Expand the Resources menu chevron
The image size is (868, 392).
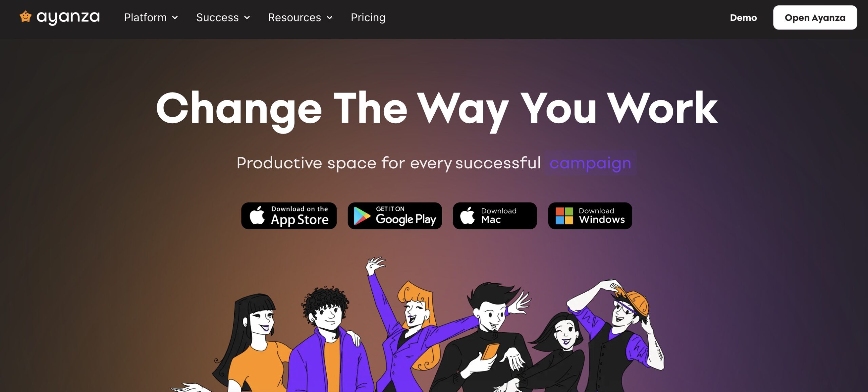[330, 18]
